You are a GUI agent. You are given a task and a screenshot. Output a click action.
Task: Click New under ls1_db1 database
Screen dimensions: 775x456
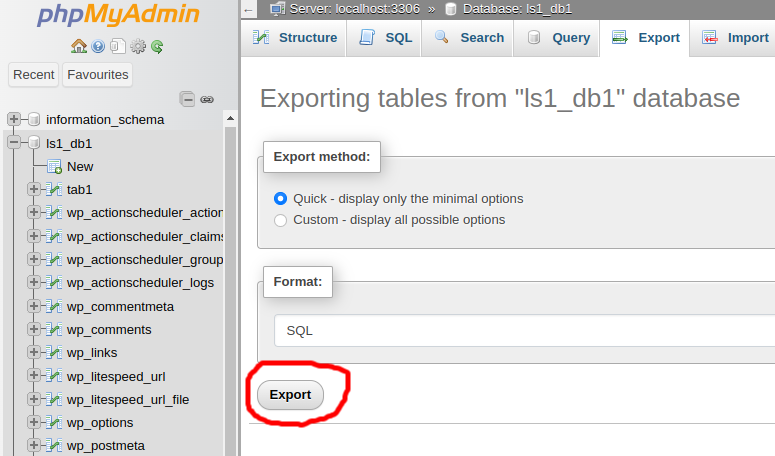coord(80,167)
